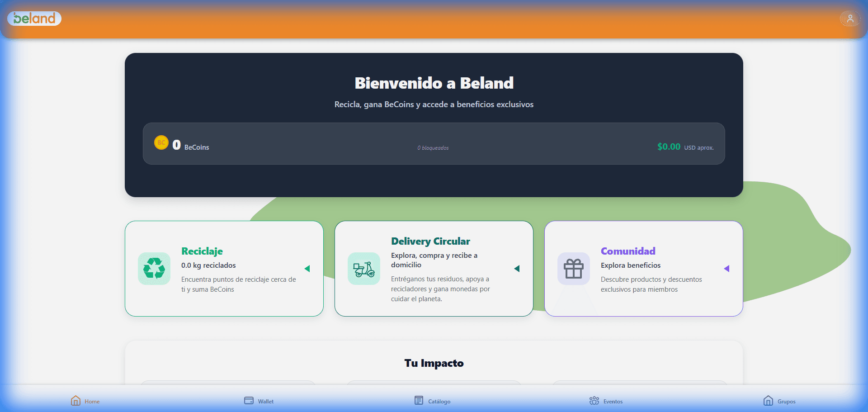Expand the Reciclaje card arrow

pos(307,269)
